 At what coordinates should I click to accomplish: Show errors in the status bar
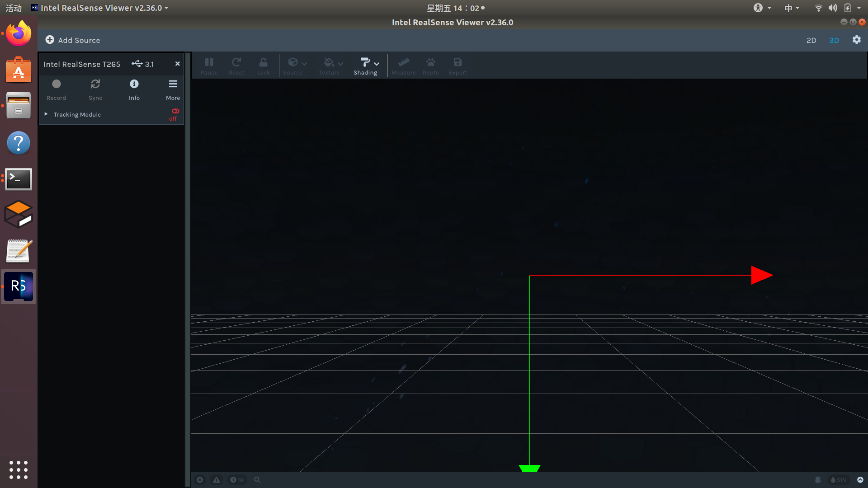(x=200, y=480)
